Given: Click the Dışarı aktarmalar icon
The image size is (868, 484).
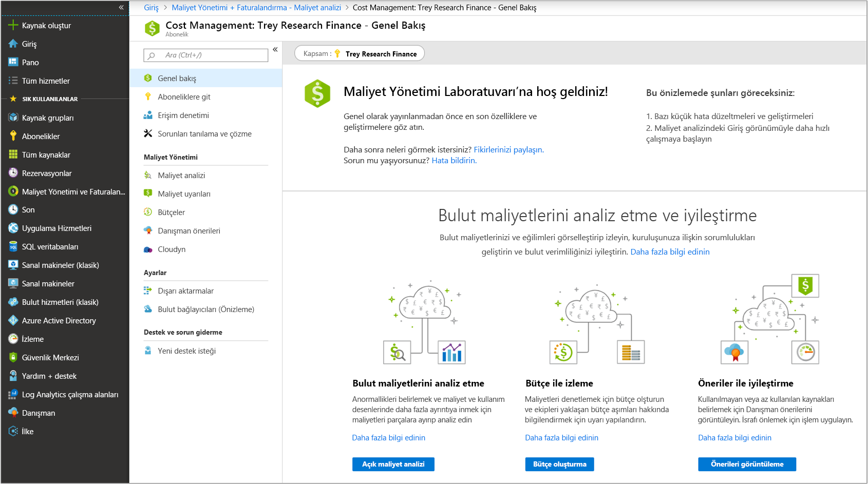Looking at the screenshot, I should click(x=148, y=291).
